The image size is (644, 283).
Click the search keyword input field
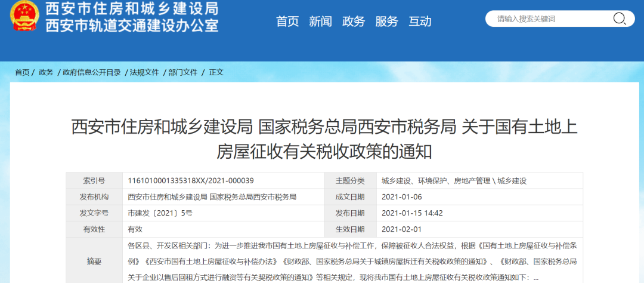[549, 19]
